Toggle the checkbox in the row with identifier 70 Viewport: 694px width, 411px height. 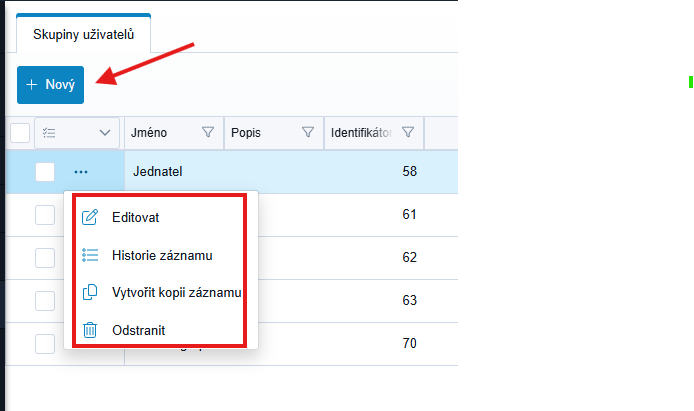point(45,343)
